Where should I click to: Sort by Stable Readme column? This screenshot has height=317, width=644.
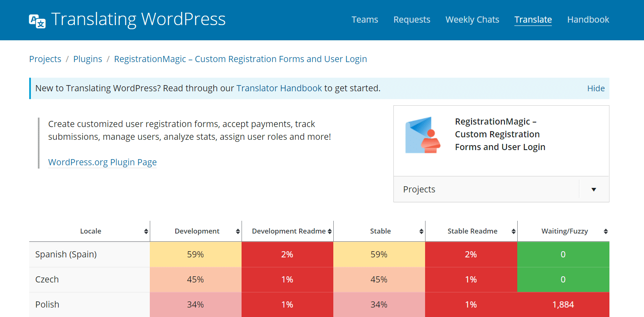(x=472, y=231)
